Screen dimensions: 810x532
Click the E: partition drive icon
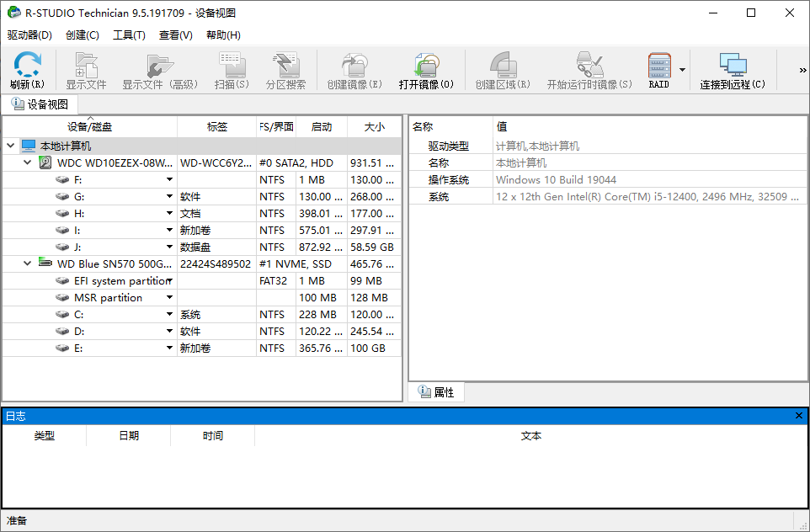tap(62, 348)
